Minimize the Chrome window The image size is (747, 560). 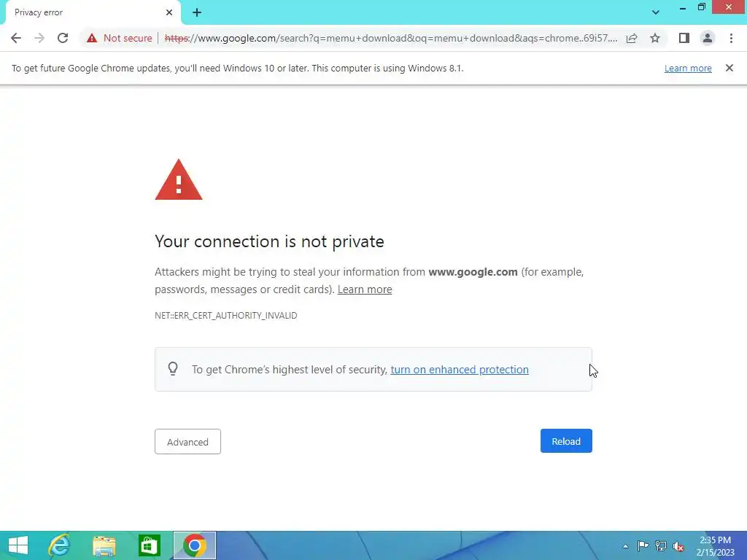click(683, 7)
